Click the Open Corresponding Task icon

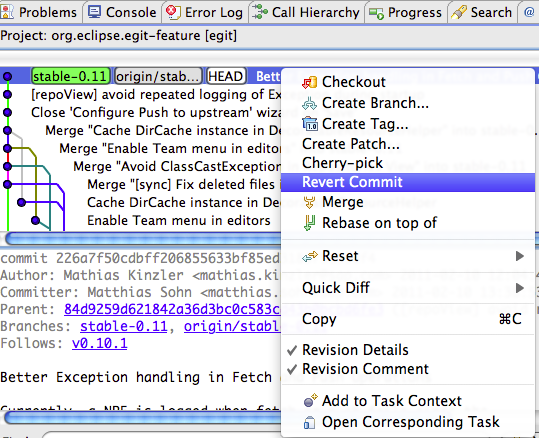309,422
